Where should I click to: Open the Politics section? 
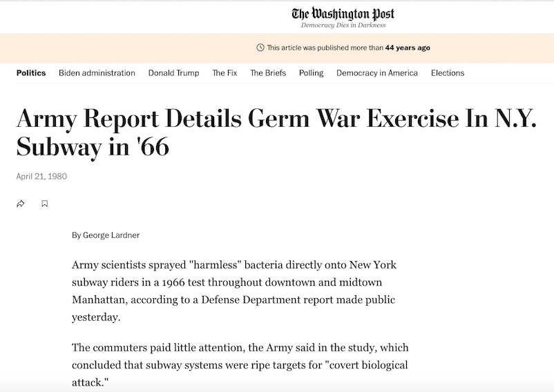[31, 73]
